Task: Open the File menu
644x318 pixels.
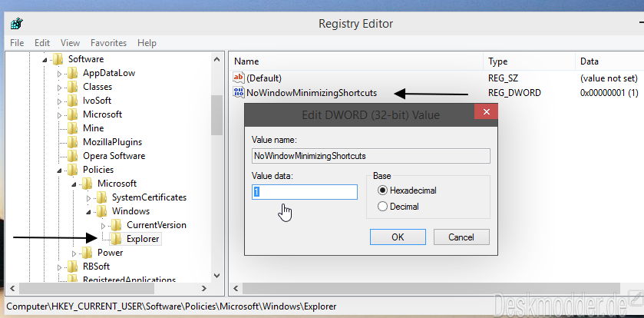Action: click(x=17, y=43)
